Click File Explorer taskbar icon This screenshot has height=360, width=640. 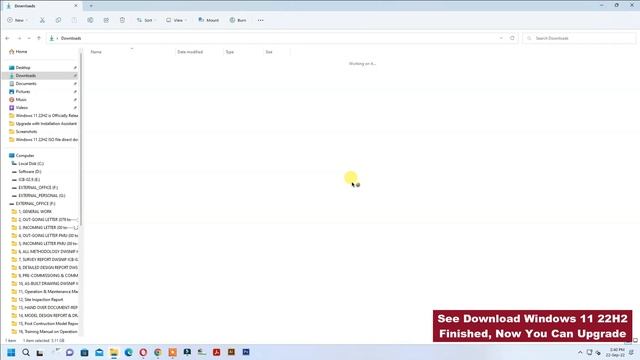[114, 352]
